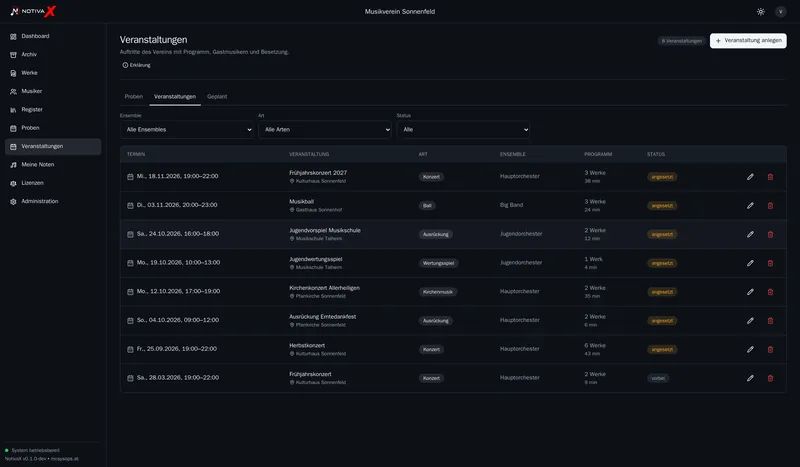Screen dimensions: 800x467
Task: Click Musikverein Sonnenfeld title
Action: tap(399, 12)
